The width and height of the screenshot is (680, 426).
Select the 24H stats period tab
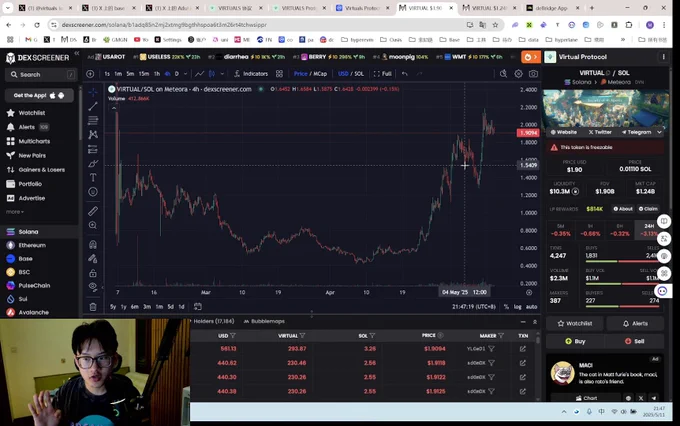649,230
